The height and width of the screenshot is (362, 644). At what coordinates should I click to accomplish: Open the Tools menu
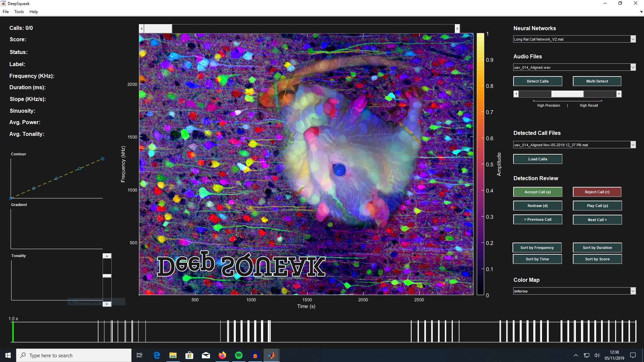[19, 11]
